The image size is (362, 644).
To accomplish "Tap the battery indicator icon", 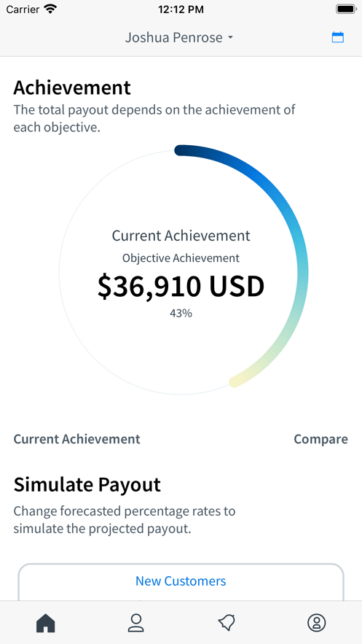I will tap(345, 9).
